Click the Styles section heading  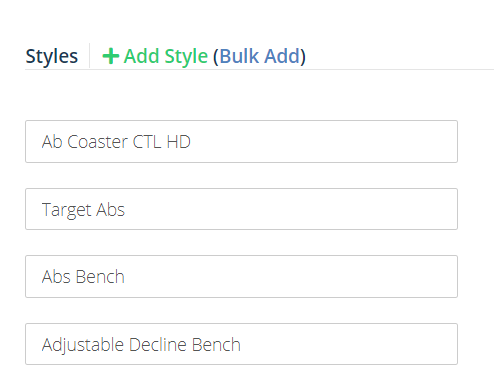[52, 56]
